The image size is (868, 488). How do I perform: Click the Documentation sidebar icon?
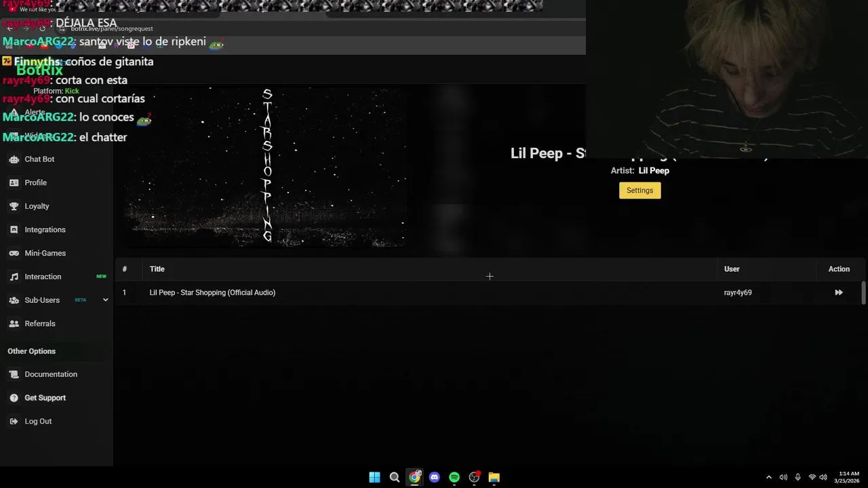pyautogui.click(x=14, y=374)
